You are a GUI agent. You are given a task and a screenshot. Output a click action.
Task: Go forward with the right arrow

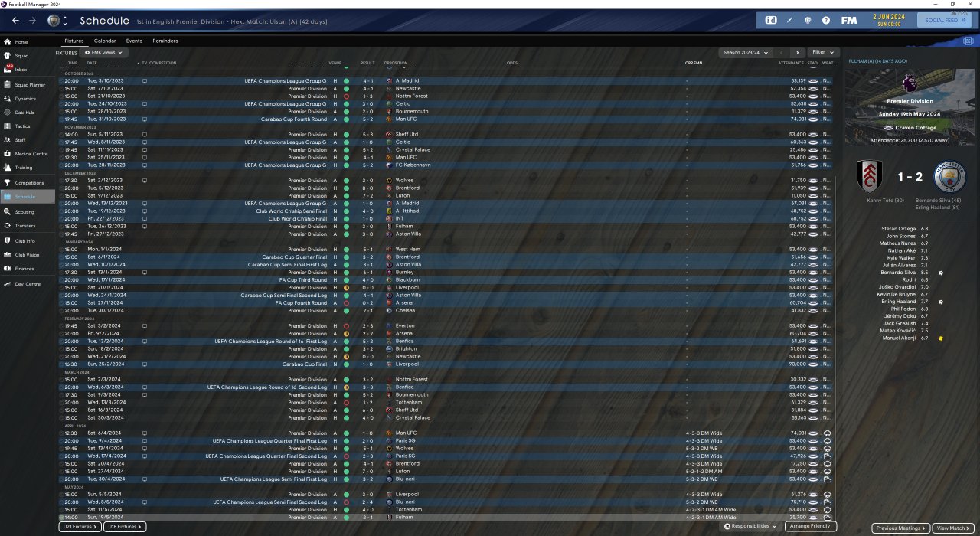pos(32,21)
